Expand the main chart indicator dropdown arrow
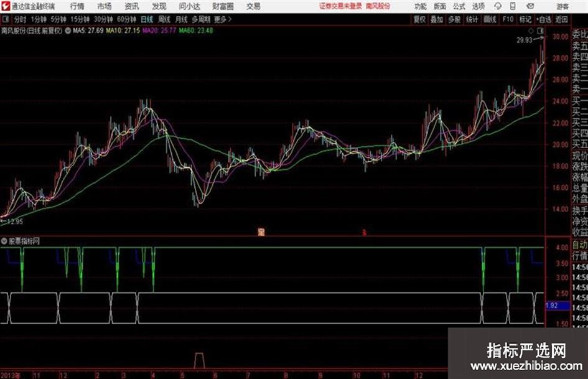Image resolution: width=588 pixels, height=379 pixels. [68, 30]
